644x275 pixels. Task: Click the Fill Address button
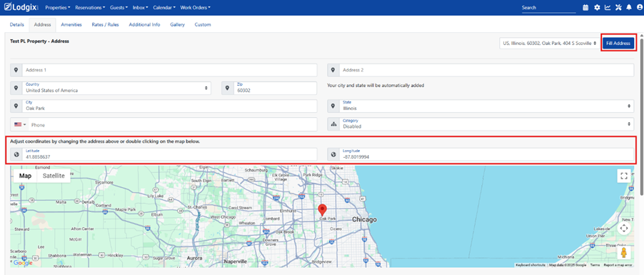pyautogui.click(x=618, y=43)
